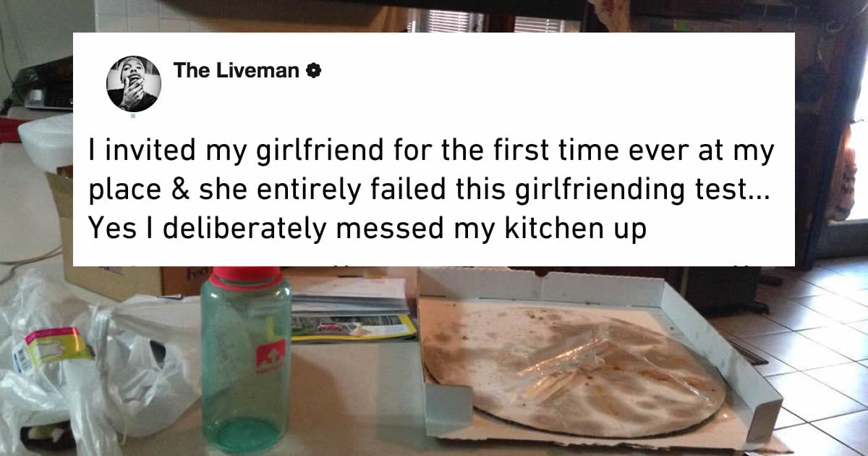The width and height of the screenshot is (868, 456).
Task: Open The Liveman's profile avatar
Action: [134, 83]
